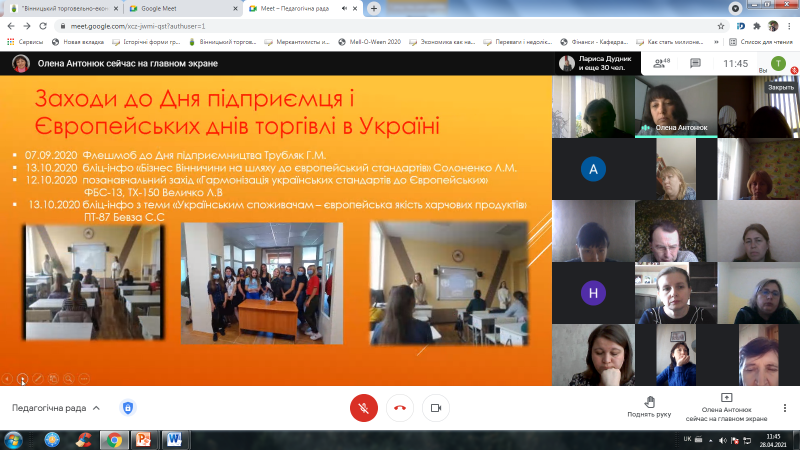Open the Chrome three-dot menu
800x450 pixels.
click(x=789, y=26)
